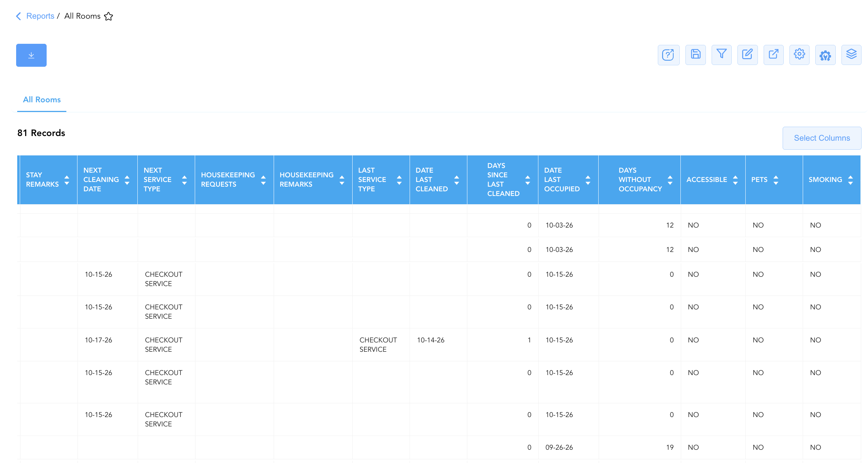Sort by Days Without Occupancy column

tap(670, 180)
